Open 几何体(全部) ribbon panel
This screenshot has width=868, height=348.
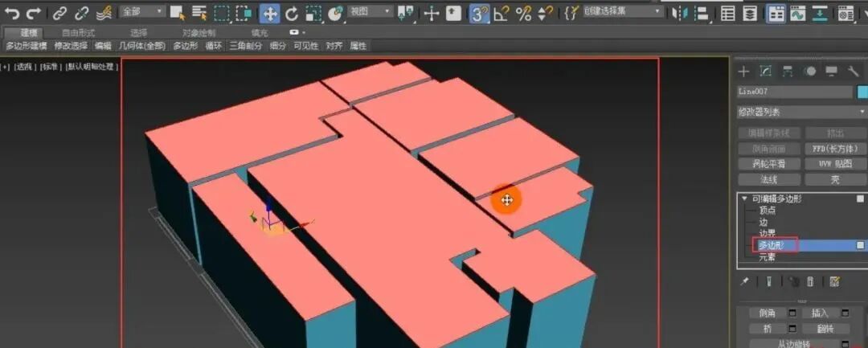tap(142, 46)
